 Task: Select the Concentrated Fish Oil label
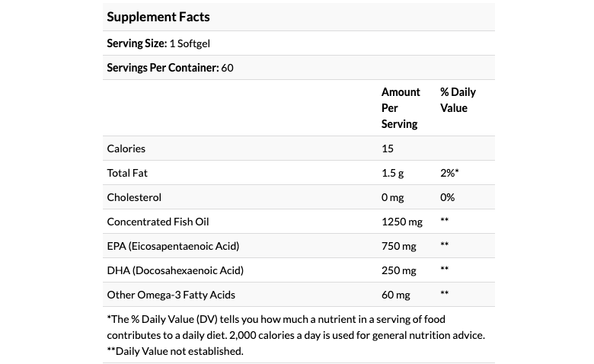click(x=158, y=222)
